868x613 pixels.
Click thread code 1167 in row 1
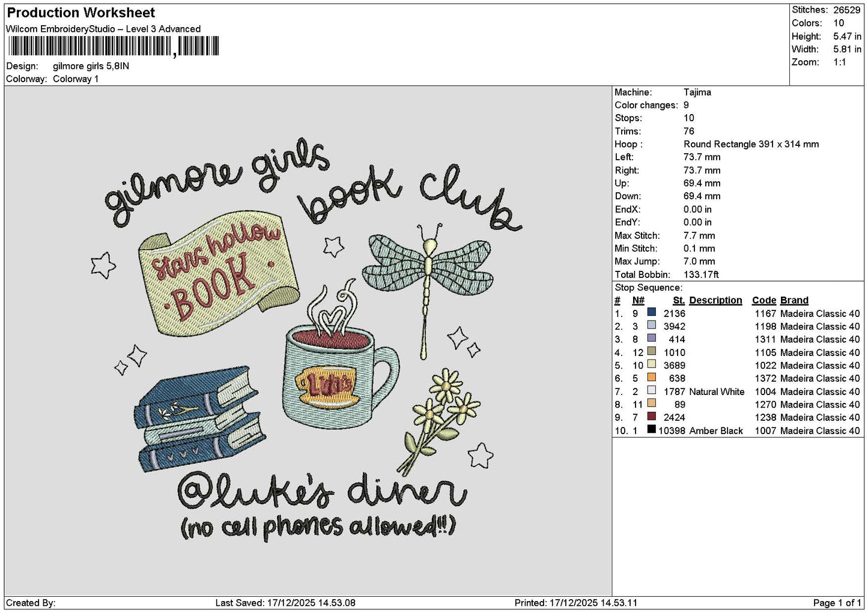pos(765,313)
